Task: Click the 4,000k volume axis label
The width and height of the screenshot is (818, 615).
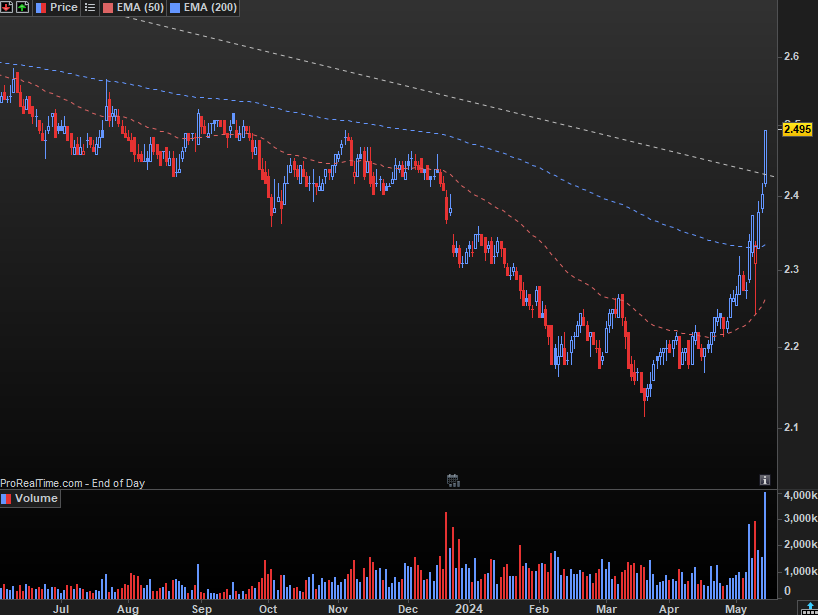Action: tap(801, 495)
